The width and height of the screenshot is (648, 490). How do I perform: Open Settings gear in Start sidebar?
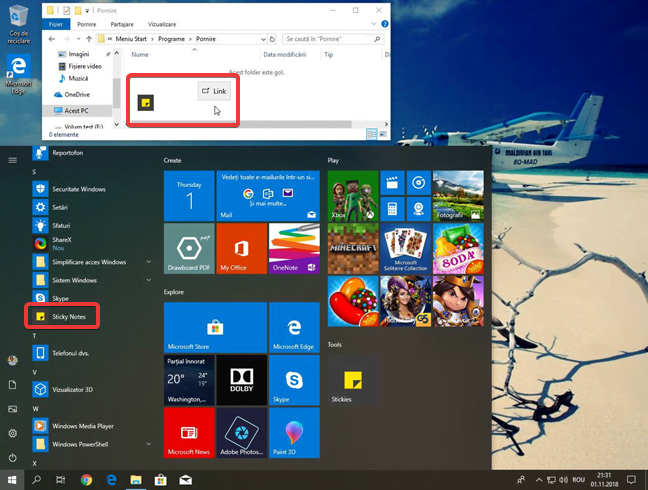coord(12,433)
